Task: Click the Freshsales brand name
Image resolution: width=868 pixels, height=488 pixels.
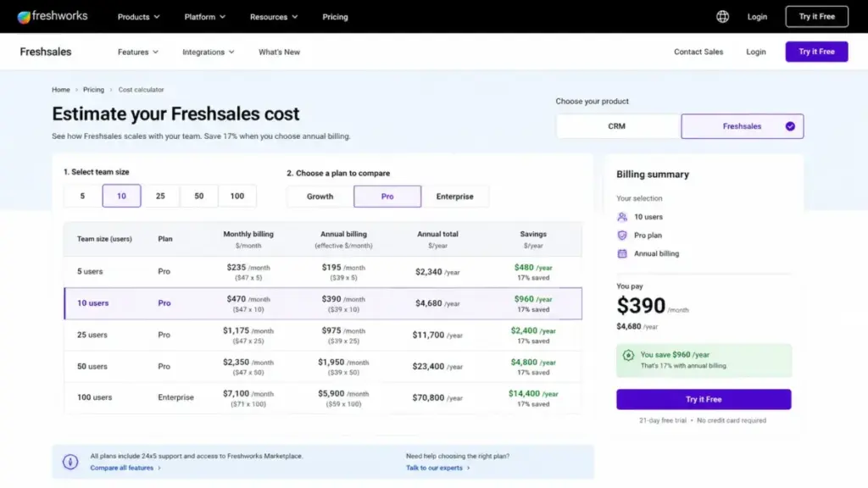Action: [46, 52]
